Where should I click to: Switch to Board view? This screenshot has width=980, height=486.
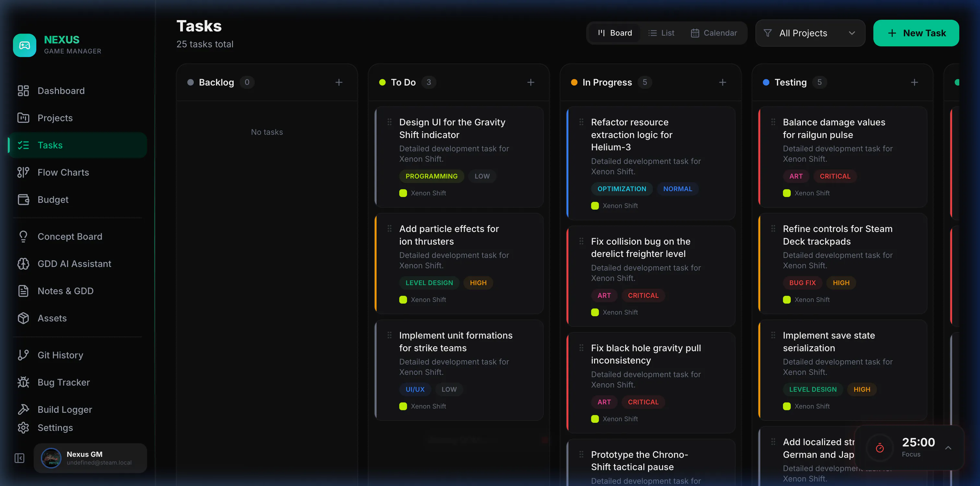point(615,33)
